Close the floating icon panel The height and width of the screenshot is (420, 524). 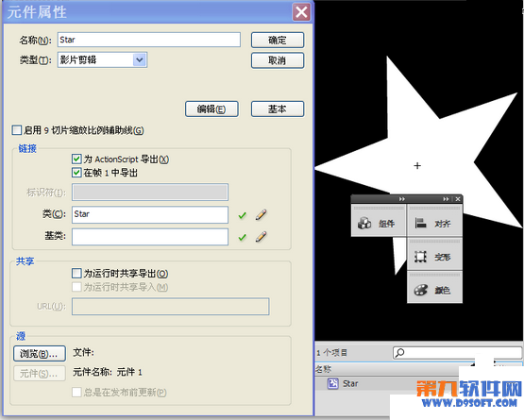458,199
